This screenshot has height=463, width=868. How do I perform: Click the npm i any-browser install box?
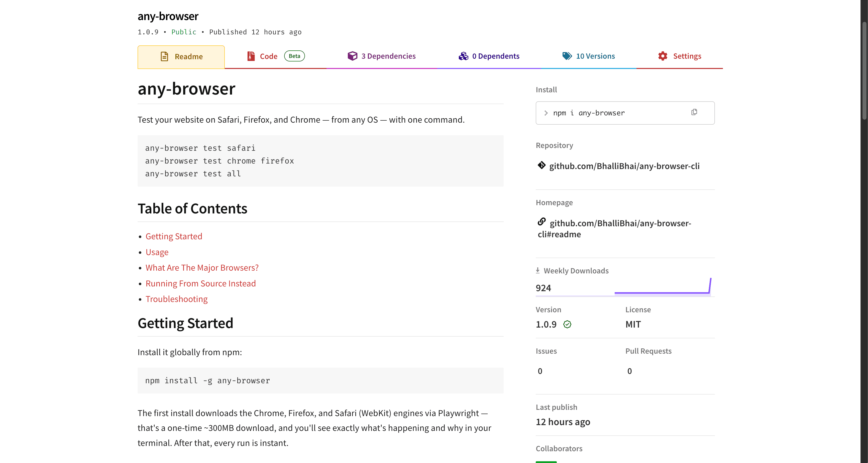point(625,113)
